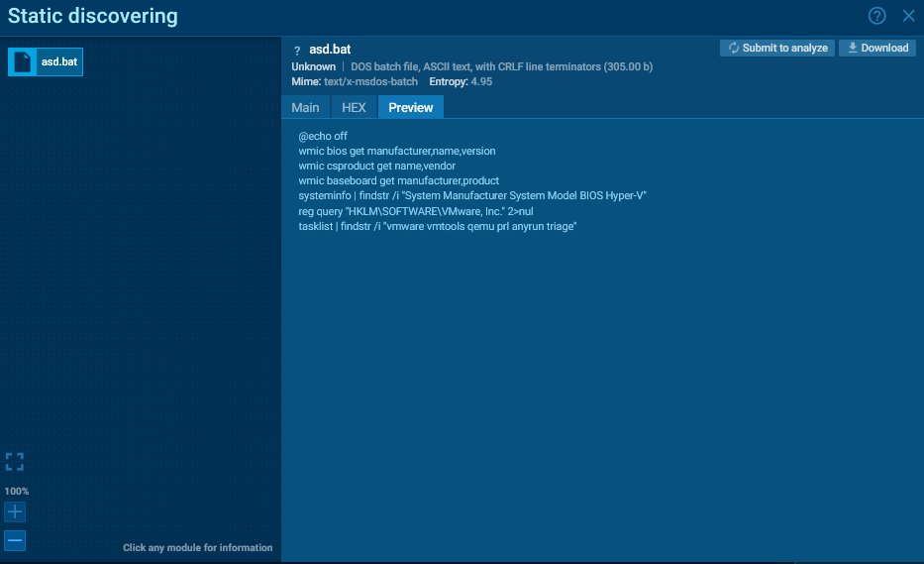This screenshot has width=924, height=564.
Task: Click the 'wmic csproduct get name,vendor' line
Action: pos(376,166)
